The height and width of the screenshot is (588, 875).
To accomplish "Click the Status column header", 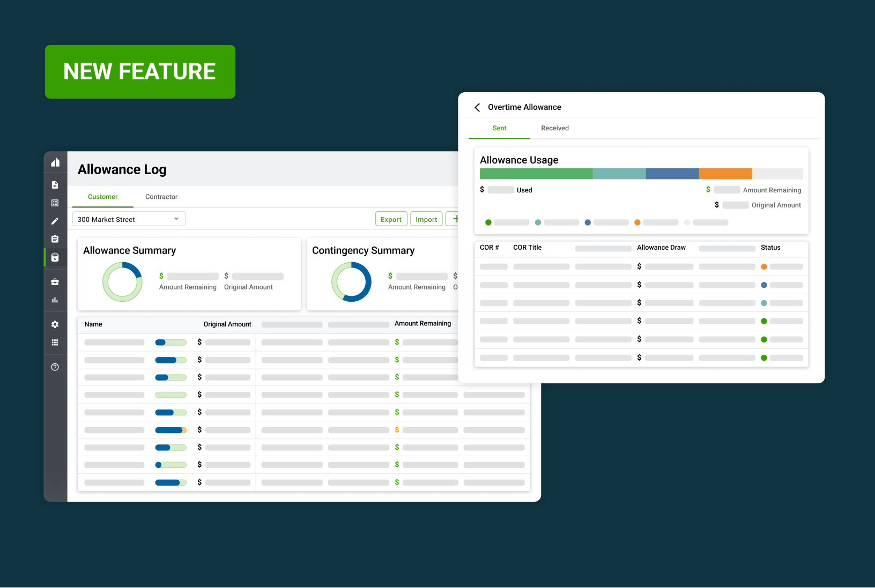I will point(770,248).
